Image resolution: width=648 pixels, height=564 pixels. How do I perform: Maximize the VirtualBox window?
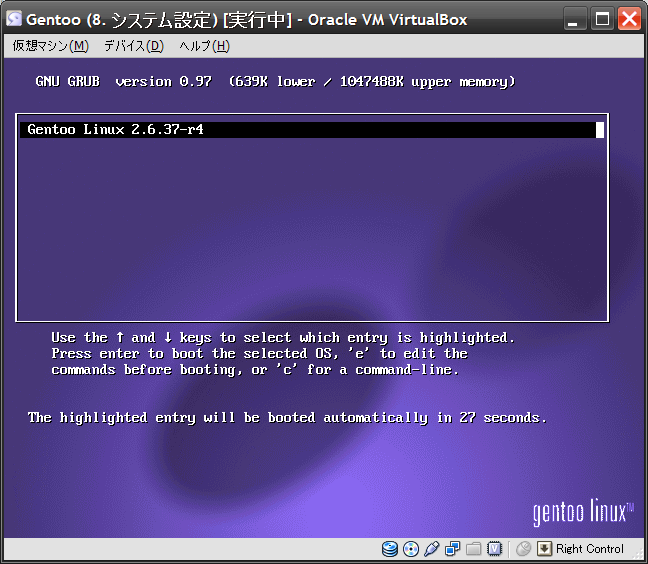tap(602, 19)
